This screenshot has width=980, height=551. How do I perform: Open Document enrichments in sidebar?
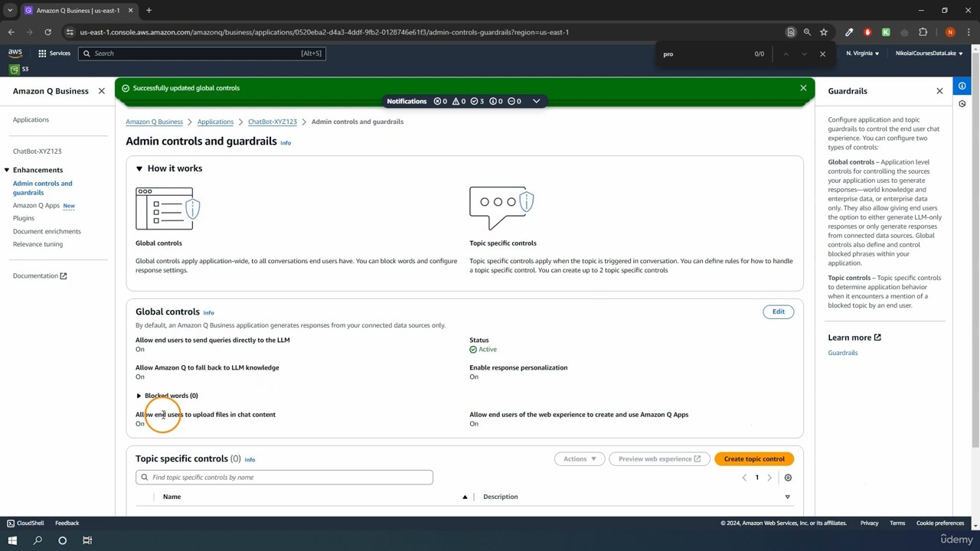47,231
